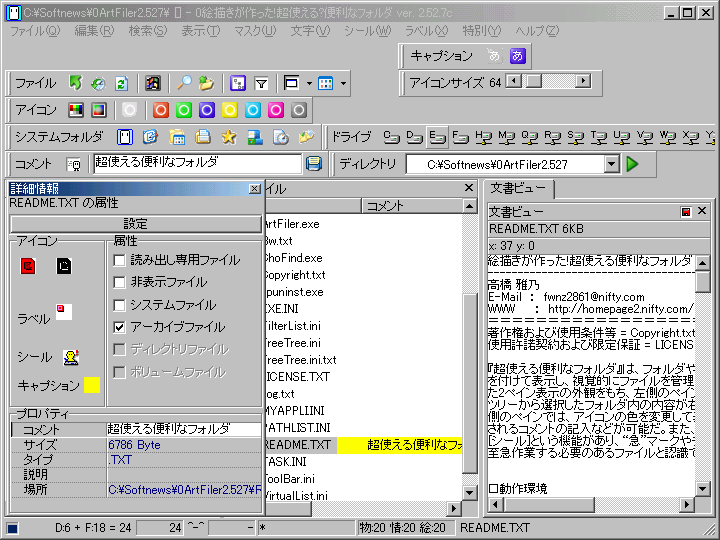Click the colorful picture icon in File toolbar

(x=152, y=83)
